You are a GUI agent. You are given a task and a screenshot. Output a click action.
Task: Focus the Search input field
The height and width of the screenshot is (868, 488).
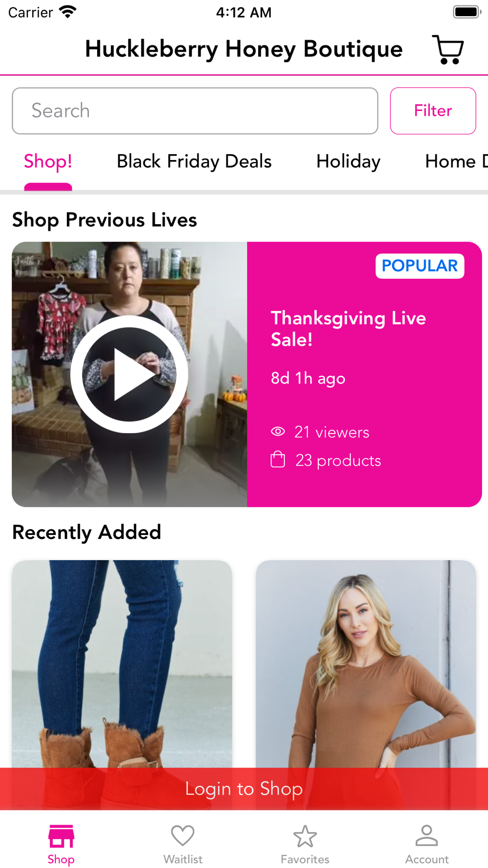pos(195,111)
